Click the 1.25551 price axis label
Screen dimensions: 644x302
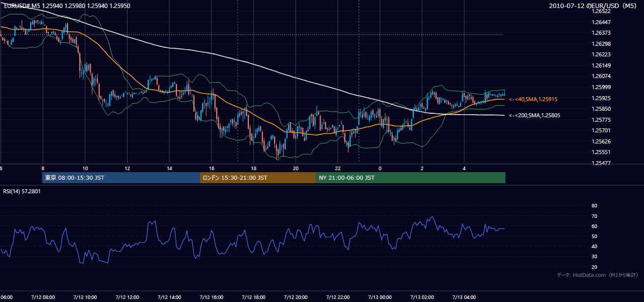(x=602, y=152)
